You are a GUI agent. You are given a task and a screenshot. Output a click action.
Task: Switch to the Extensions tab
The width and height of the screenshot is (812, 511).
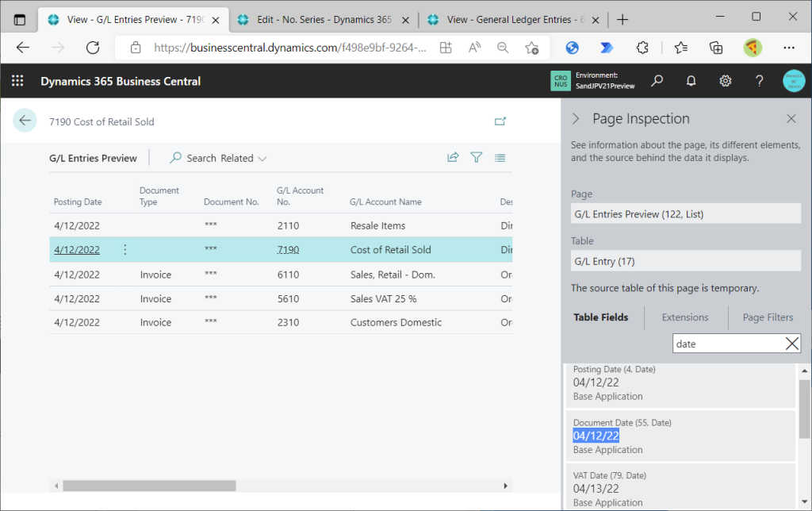[x=685, y=317]
